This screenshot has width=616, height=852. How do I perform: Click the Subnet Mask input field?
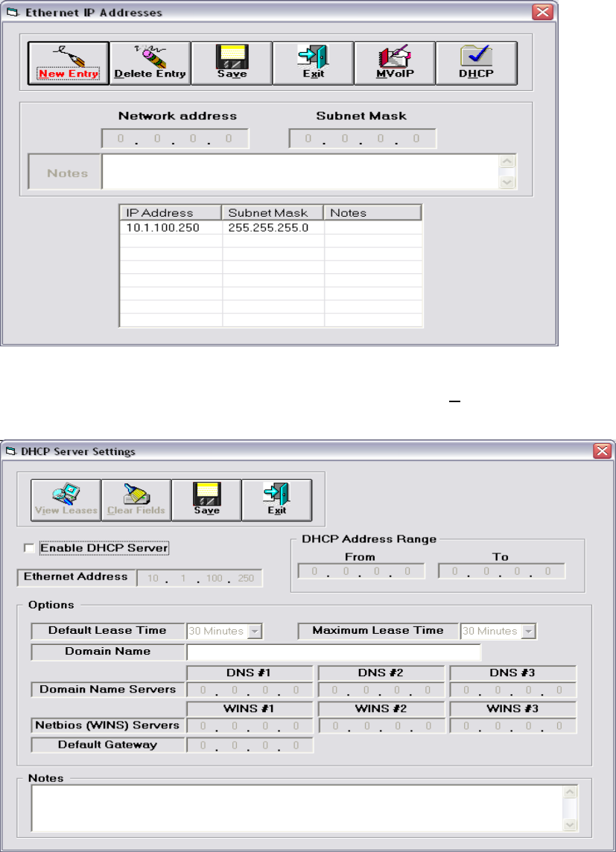tap(362, 139)
